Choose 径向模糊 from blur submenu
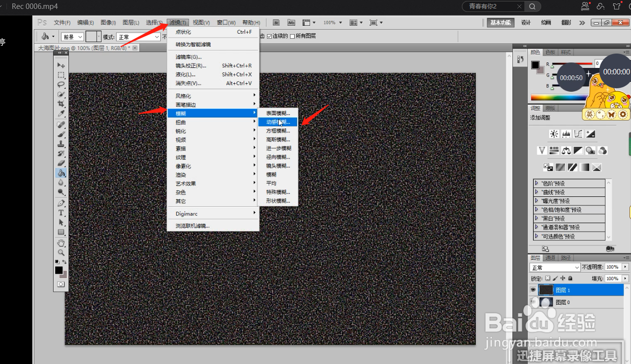631x364 pixels. pos(278,157)
